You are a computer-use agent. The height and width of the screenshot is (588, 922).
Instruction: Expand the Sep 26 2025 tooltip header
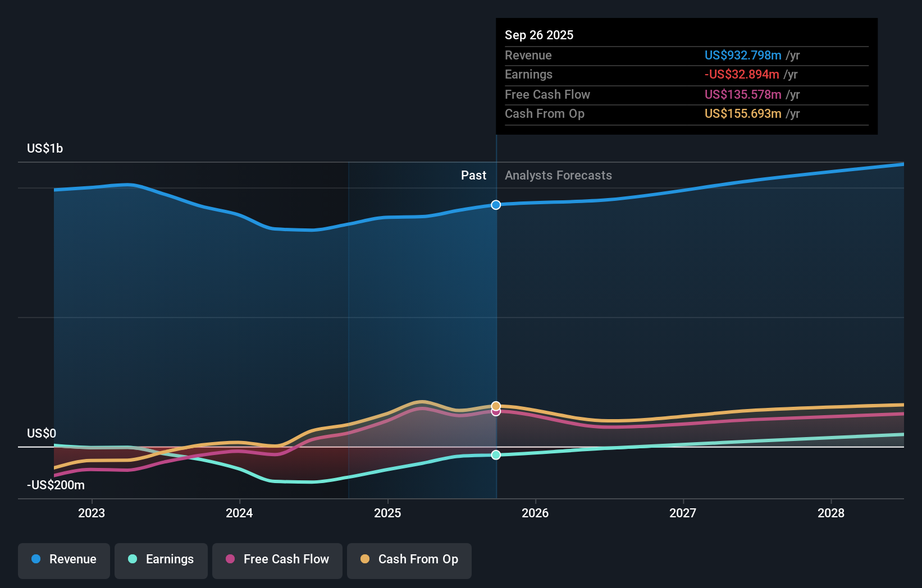pos(538,35)
